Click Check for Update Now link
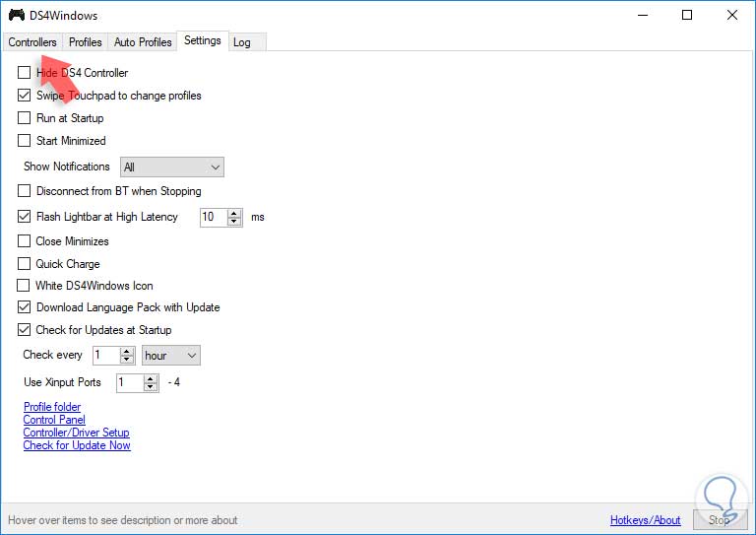756x535 pixels. pos(77,445)
